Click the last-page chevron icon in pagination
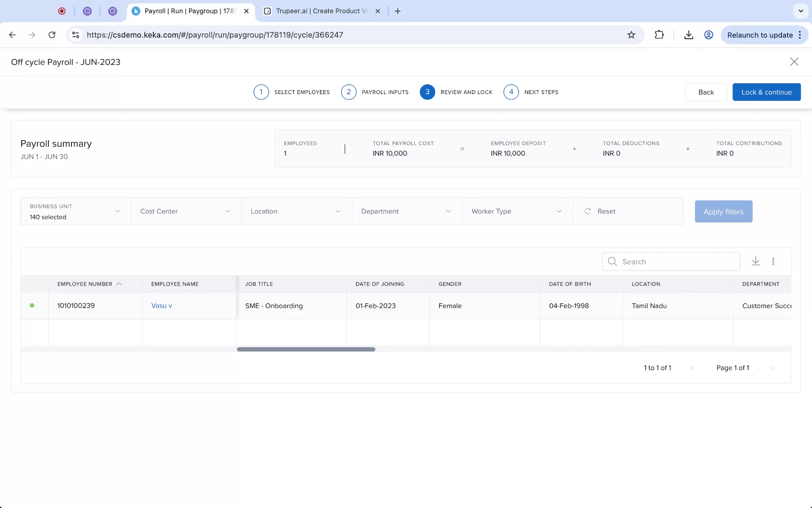812x508 pixels. [773, 368]
